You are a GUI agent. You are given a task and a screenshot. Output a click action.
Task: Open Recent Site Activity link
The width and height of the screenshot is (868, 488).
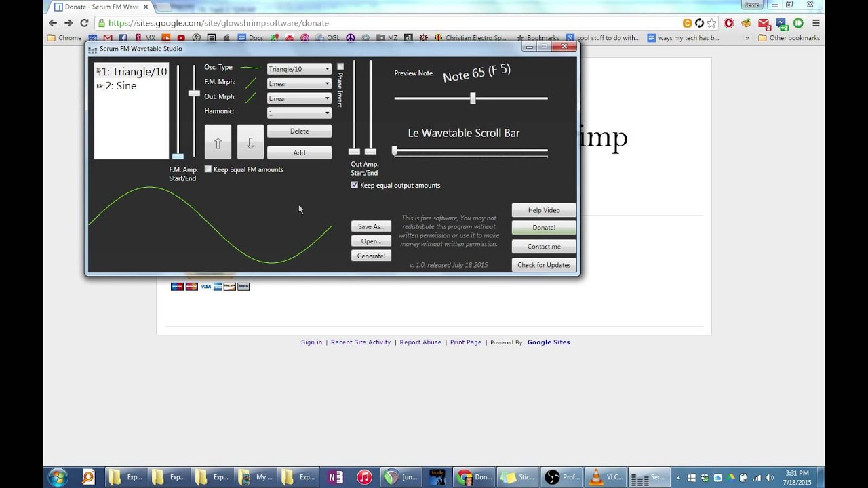361,342
